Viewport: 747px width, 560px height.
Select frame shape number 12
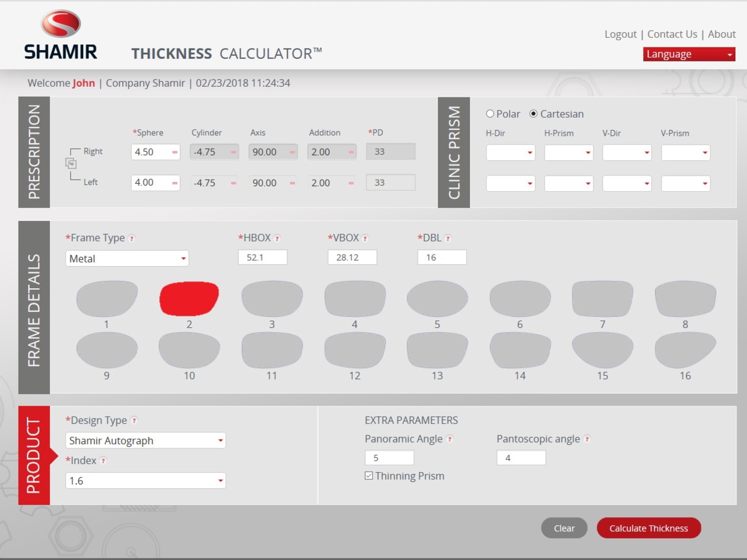(x=355, y=350)
